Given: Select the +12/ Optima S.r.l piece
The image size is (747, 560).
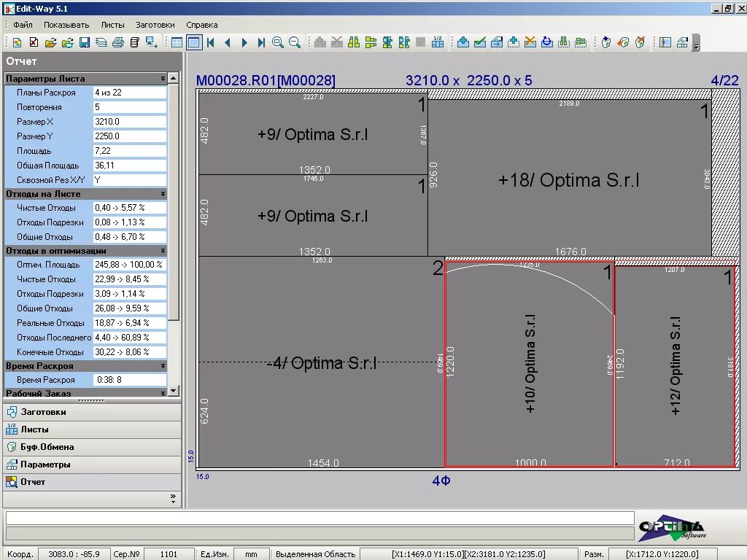Looking at the screenshot, I should pos(675,366).
